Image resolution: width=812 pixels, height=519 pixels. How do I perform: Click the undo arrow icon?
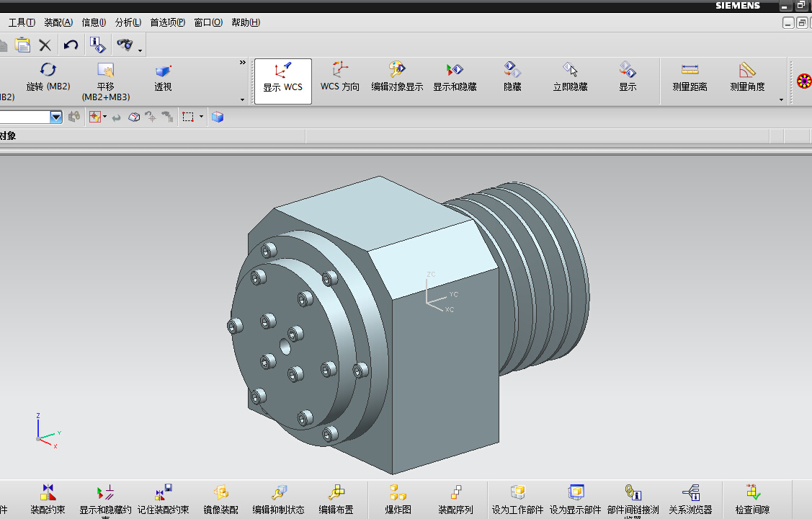point(71,45)
